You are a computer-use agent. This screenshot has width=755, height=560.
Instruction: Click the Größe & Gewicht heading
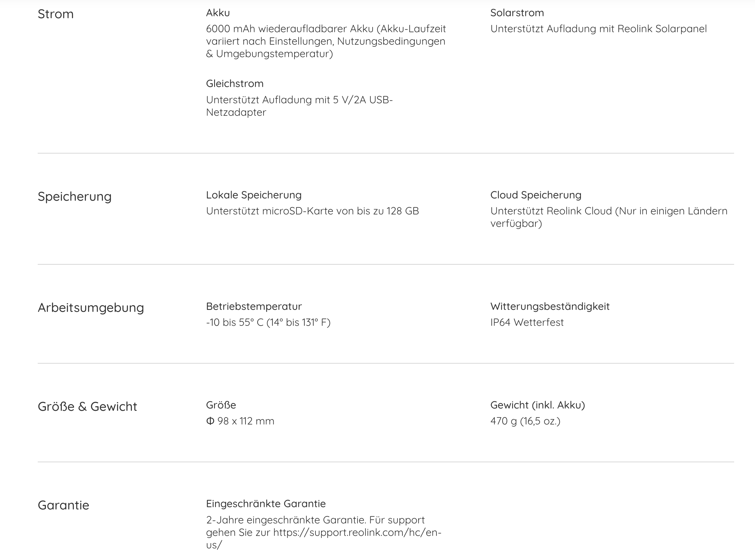(87, 407)
